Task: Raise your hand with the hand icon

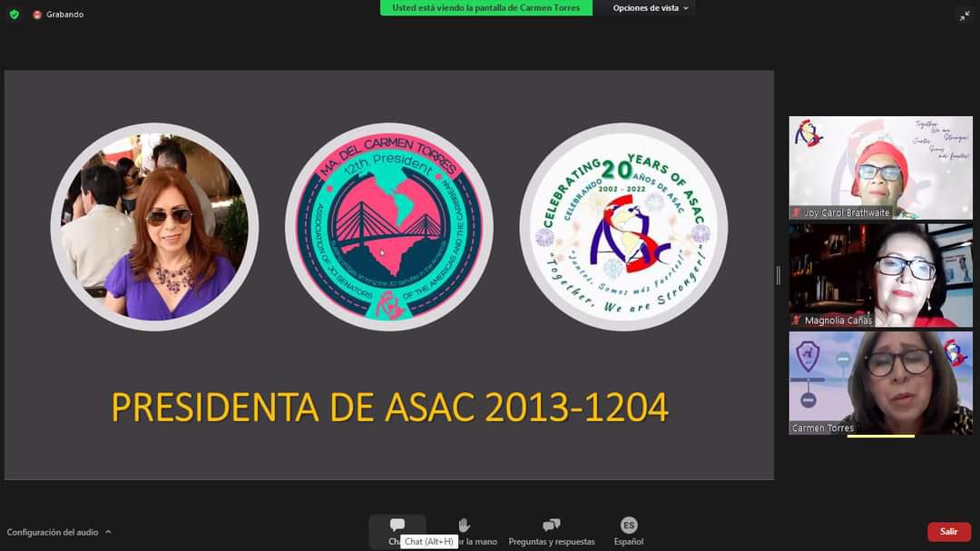Action: pos(463,525)
